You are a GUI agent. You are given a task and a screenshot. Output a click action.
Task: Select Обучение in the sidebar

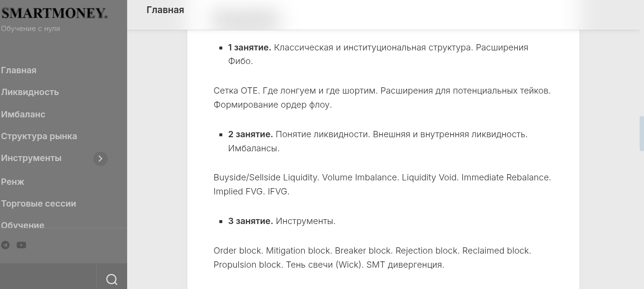(23, 225)
